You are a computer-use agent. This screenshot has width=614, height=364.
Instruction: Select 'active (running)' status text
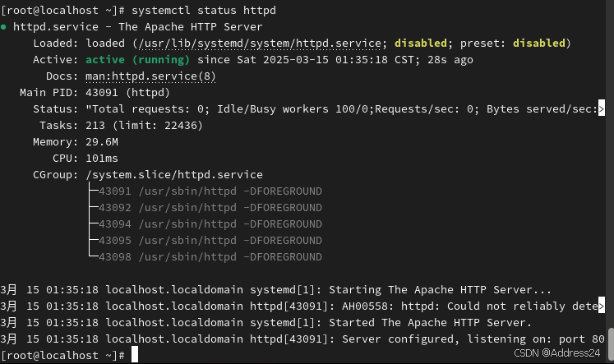click(137, 59)
